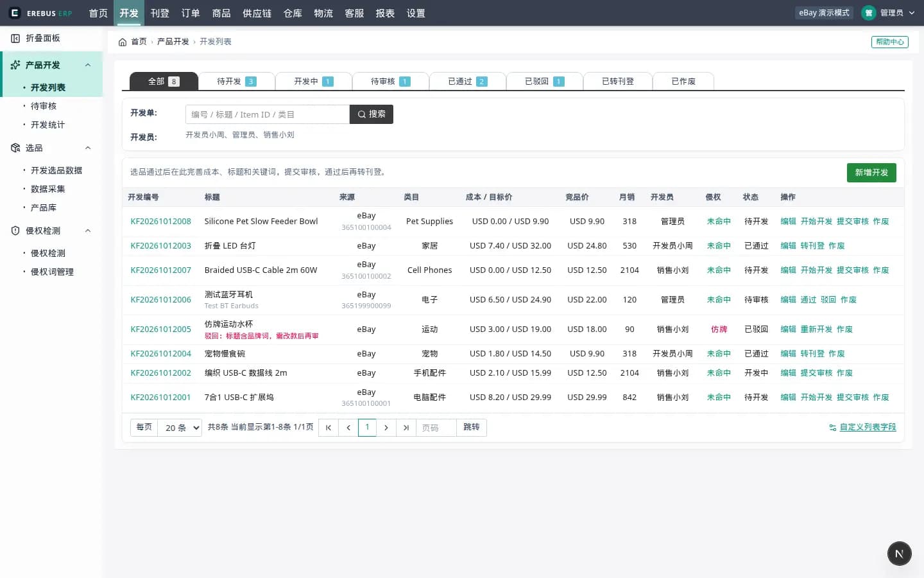
Task: Click the 新增开发 button
Action: click(x=871, y=173)
